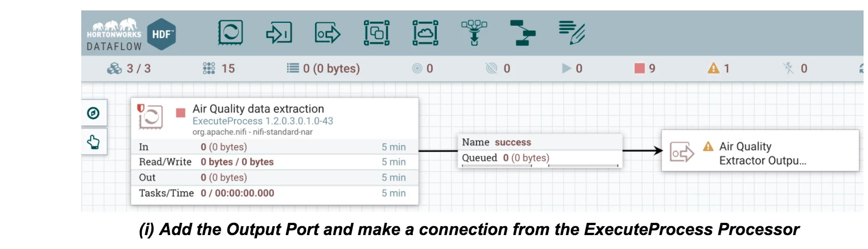Select the Label toolbar icon
868x249 pixels.
pyautogui.click(x=572, y=33)
